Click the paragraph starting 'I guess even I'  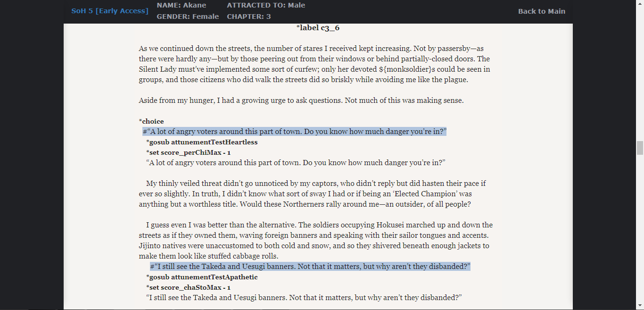coord(315,240)
